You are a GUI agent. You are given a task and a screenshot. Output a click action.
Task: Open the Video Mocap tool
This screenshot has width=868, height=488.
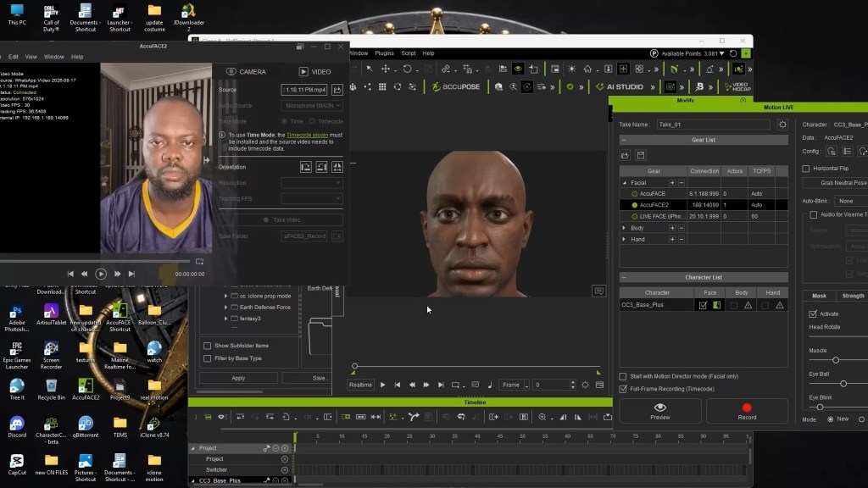(x=737, y=87)
